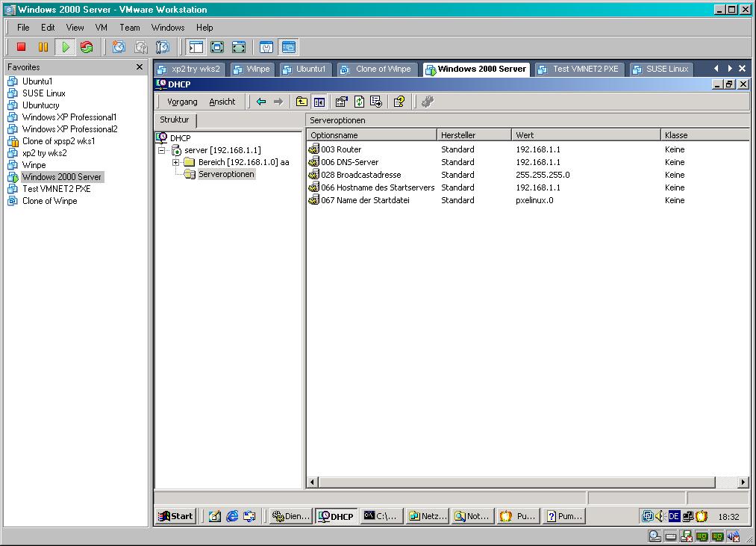The height and width of the screenshot is (546, 756).
Task: Click the pxelinux.0 value cell
Action: 534,200
